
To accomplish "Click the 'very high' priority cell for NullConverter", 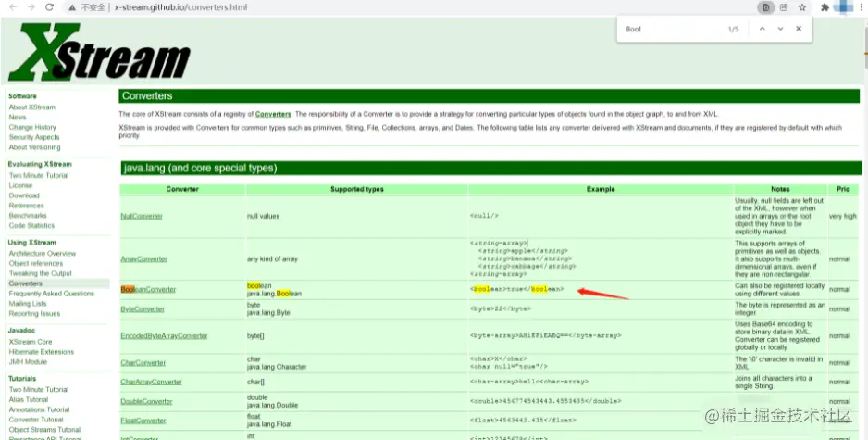I will [842, 216].
